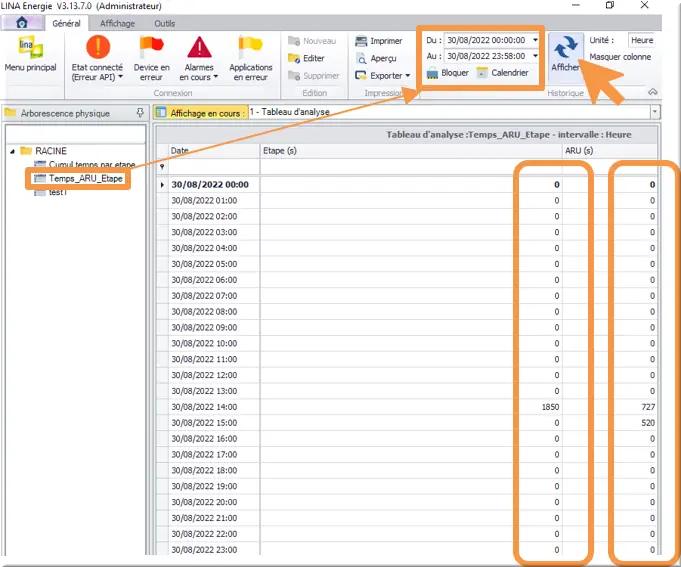Click Imprimer to print the table
The image size is (681, 567).
click(379, 41)
